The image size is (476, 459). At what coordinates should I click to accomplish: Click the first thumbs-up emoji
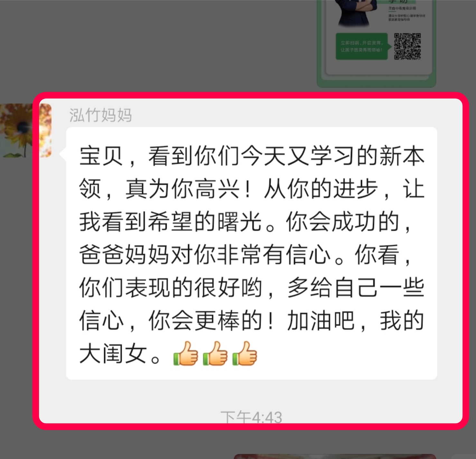coord(186,353)
